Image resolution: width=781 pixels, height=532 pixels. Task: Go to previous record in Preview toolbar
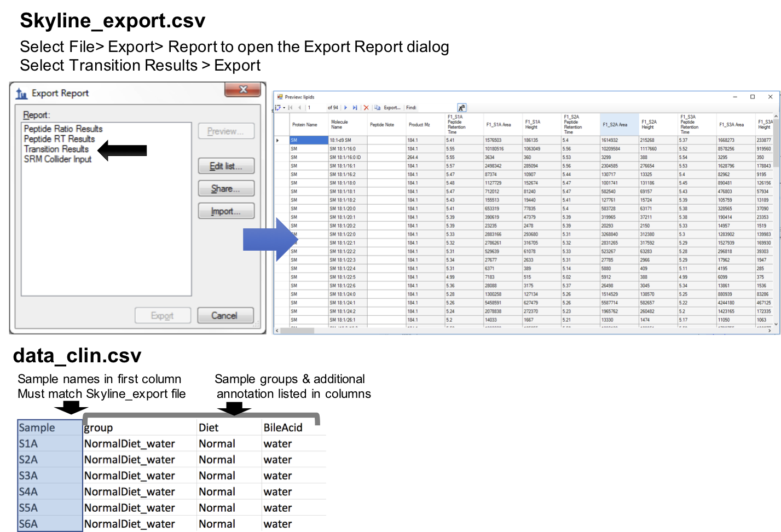[299, 108]
